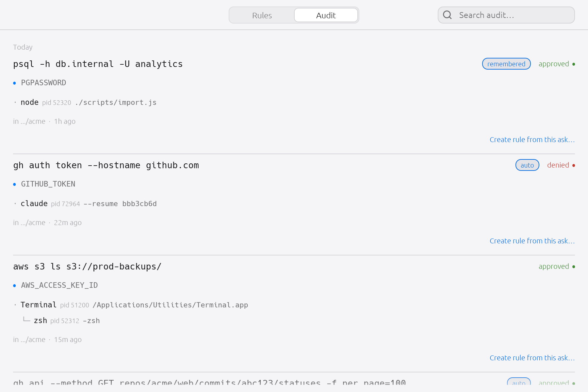
Task: Focus the Search audit field
Action: click(506, 15)
